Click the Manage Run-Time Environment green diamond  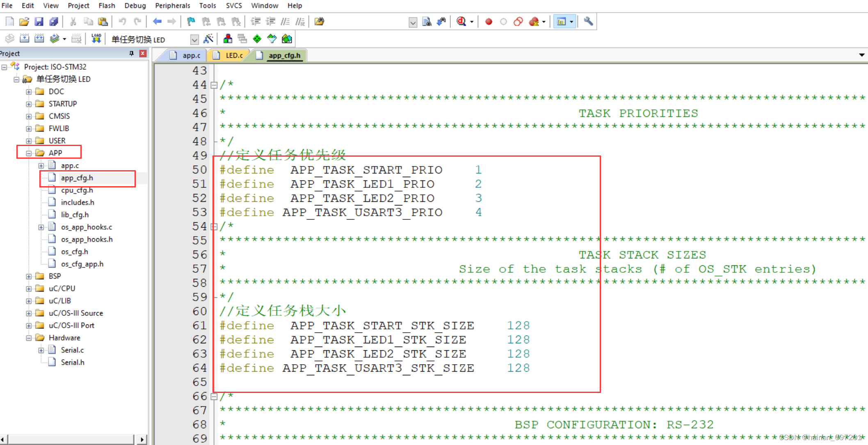tap(257, 39)
